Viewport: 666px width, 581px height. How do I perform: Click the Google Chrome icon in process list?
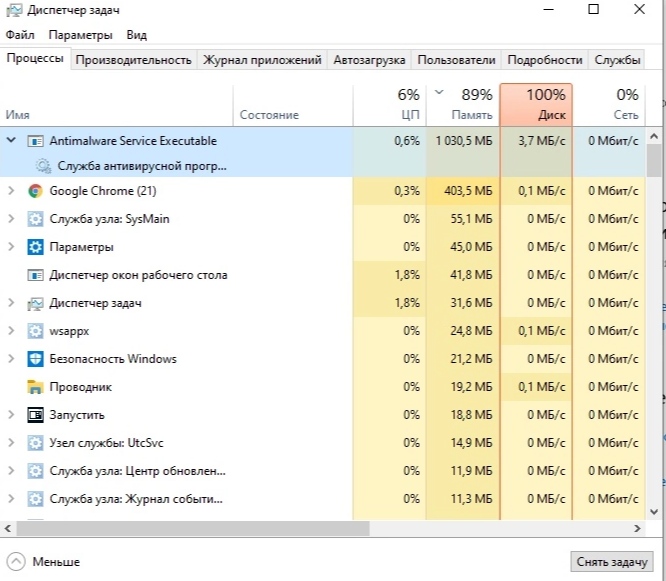35,191
